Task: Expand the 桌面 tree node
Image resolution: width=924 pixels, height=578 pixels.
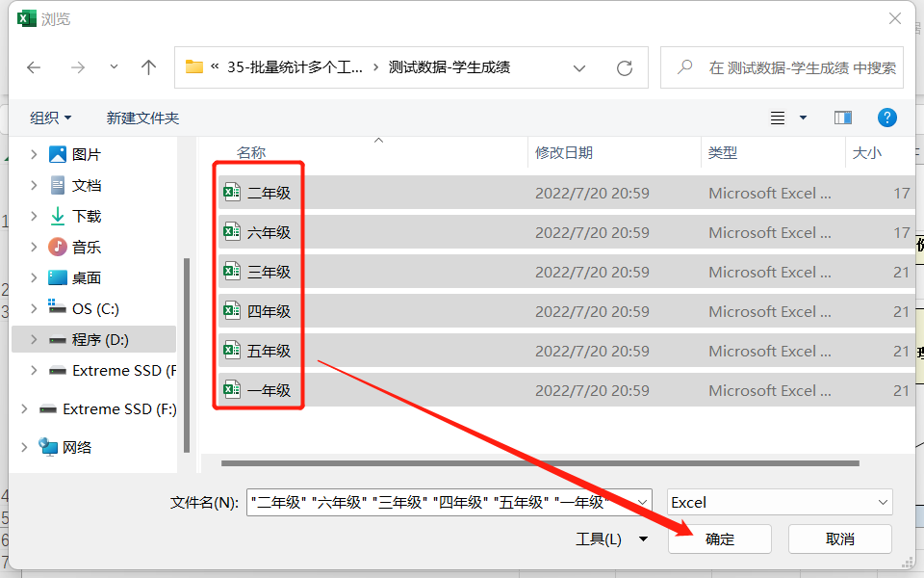Action: [34, 277]
